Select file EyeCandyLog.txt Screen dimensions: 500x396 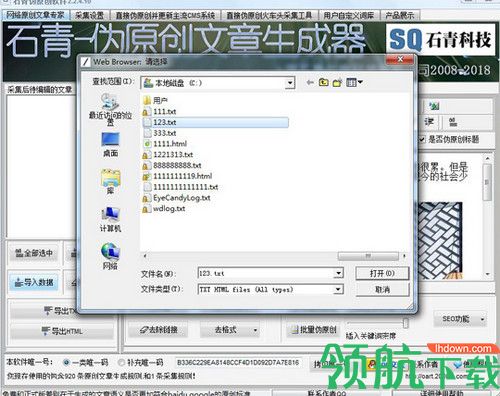pyautogui.click(x=177, y=198)
